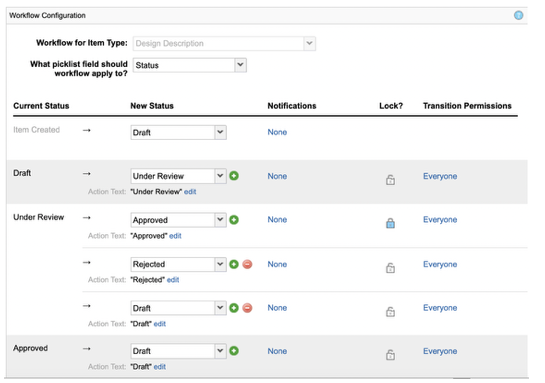
Task: Click the "Transition Permissions" column header
Action: pyautogui.click(x=467, y=106)
